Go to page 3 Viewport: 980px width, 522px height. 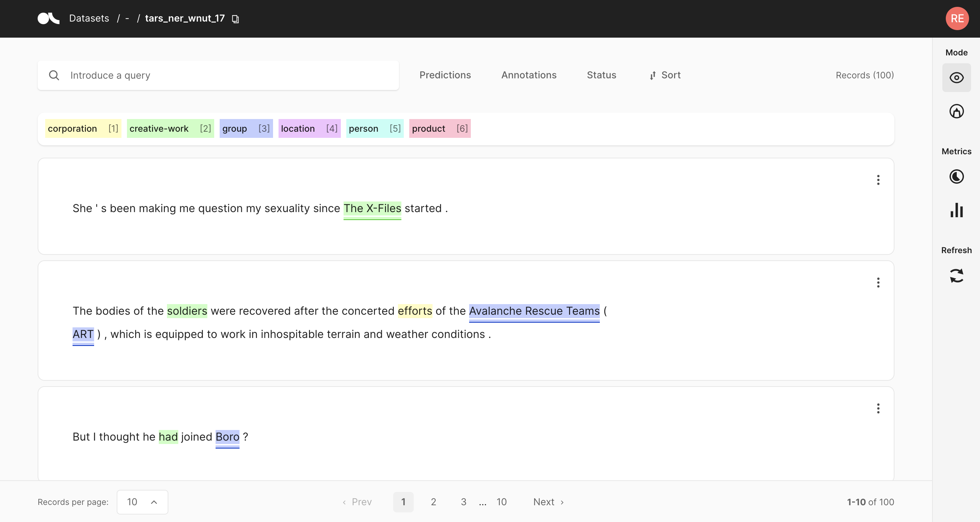click(x=463, y=502)
